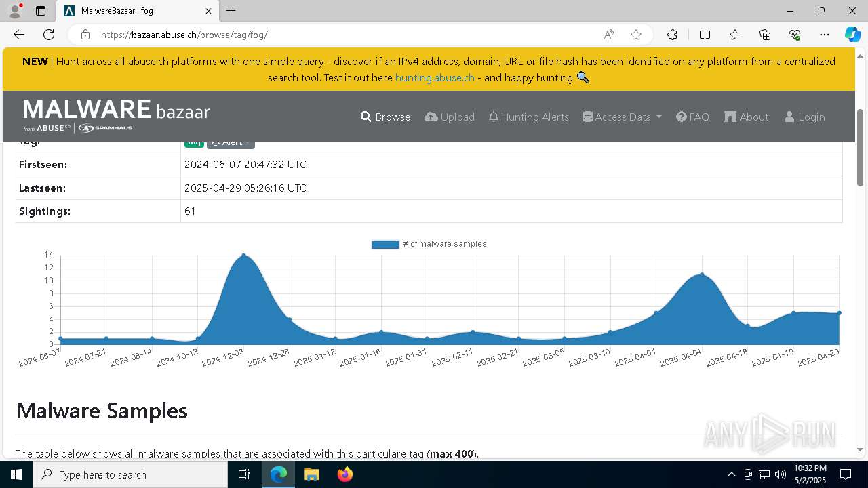Open browser Collections panel

(765, 35)
